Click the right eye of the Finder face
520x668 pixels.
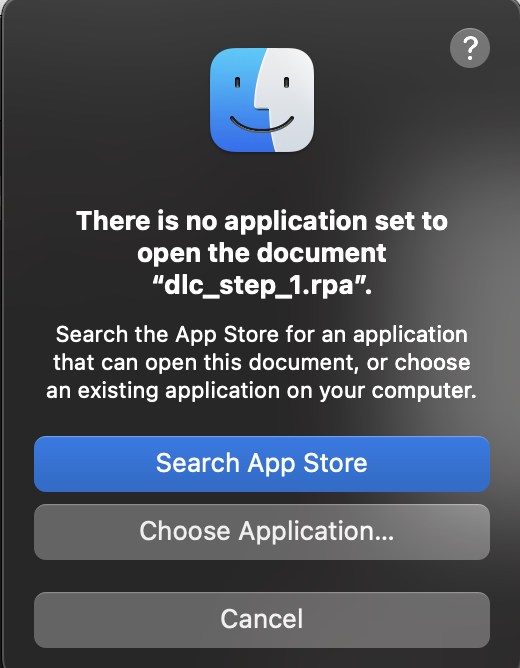click(x=287, y=82)
